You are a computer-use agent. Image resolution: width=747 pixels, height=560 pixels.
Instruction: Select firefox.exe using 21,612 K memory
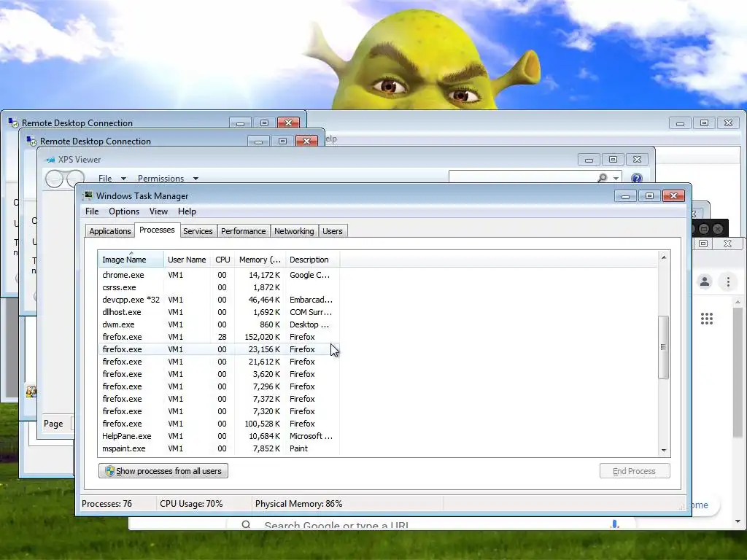[x=219, y=362]
